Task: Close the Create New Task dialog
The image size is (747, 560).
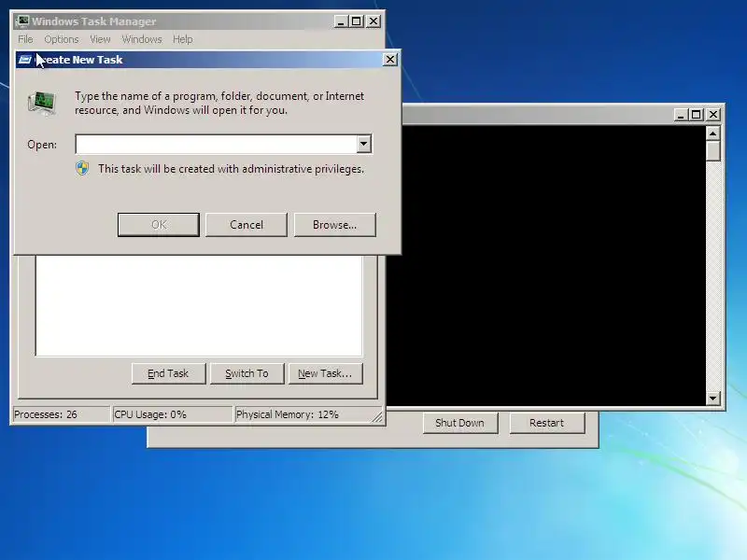Action: tap(390, 59)
